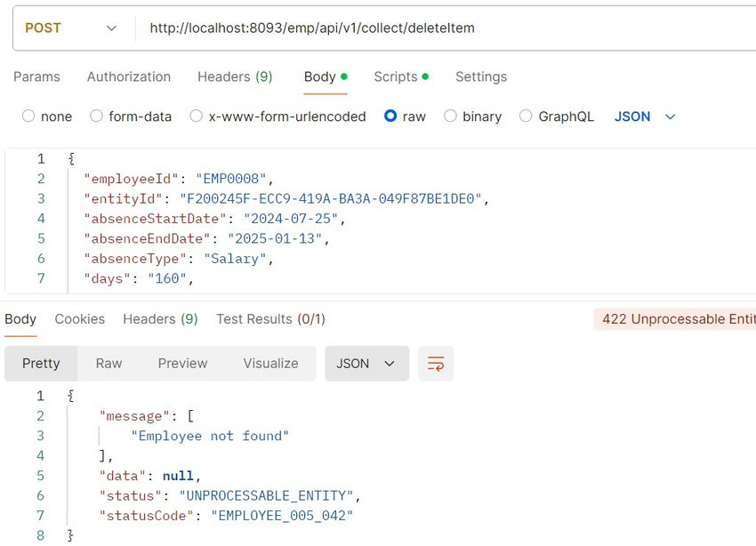Open the Visualize response view
Viewport: 756px width, 546px height.
click(182, 363)
